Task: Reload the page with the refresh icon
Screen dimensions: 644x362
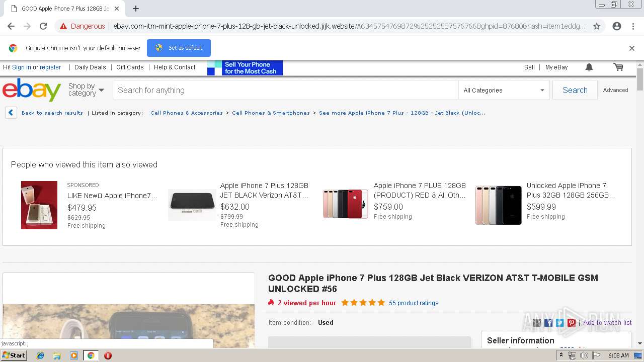Action: point(43,26)
